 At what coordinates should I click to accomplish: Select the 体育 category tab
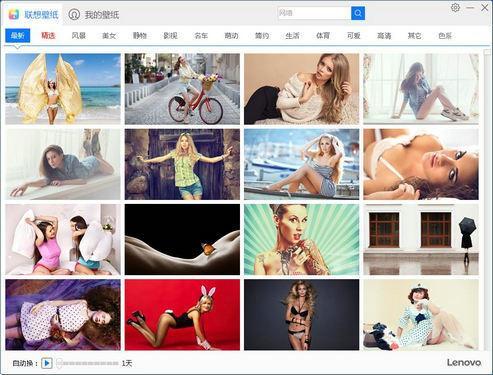coord(323,35)
